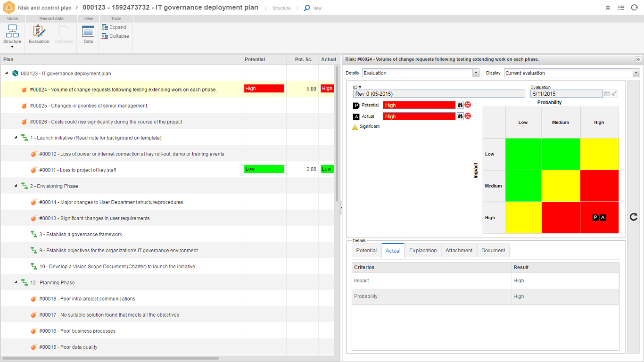Click the binoculars icon beside Actual field
This screenshot has height=362, width=644.
click(x=460, y=116)
